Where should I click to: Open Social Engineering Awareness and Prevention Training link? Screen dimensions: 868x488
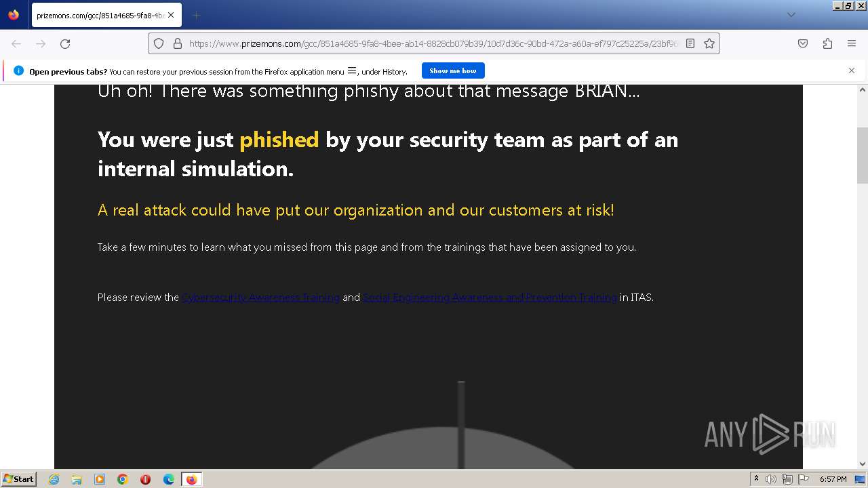click(490, 297)
